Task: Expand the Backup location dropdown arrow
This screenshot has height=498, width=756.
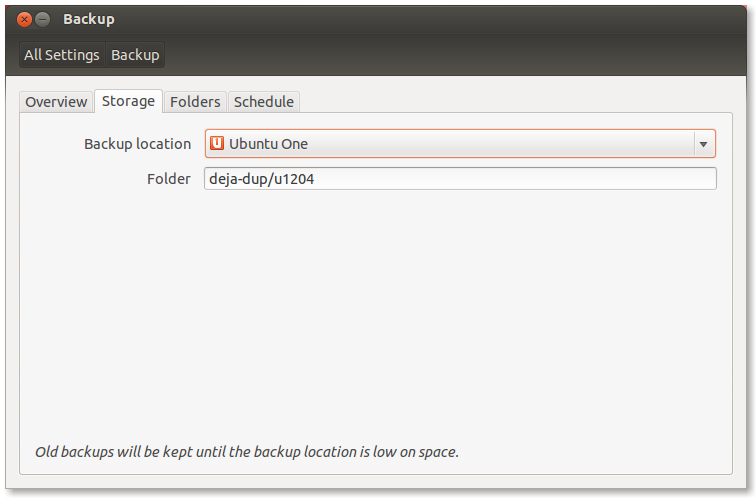Action: [703, 144]
